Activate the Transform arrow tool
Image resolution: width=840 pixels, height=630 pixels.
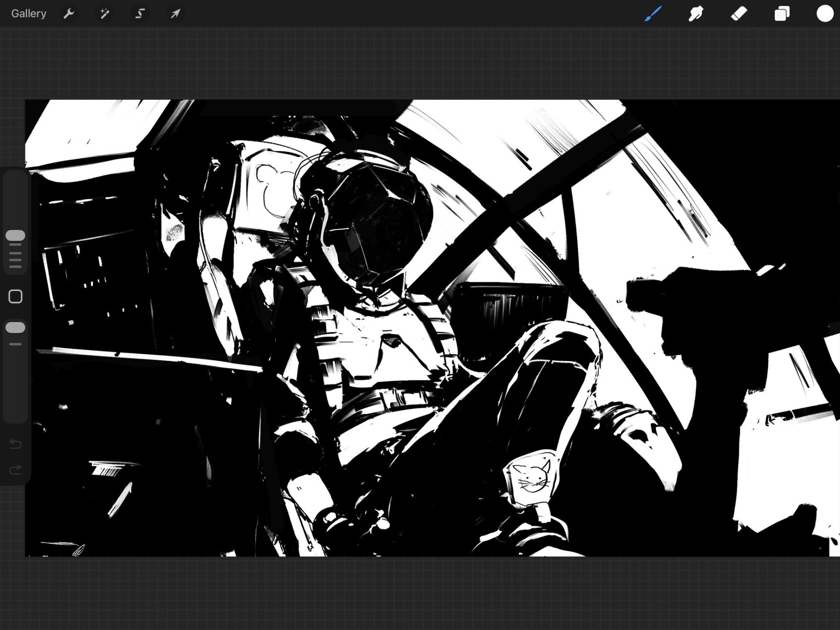175,14
